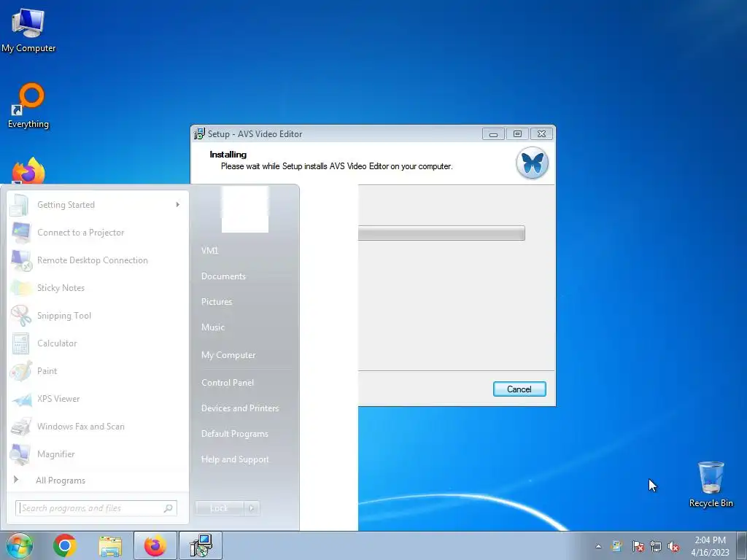Open the My Computer desktop icon
Screen dimensions: 747x560
28,30
